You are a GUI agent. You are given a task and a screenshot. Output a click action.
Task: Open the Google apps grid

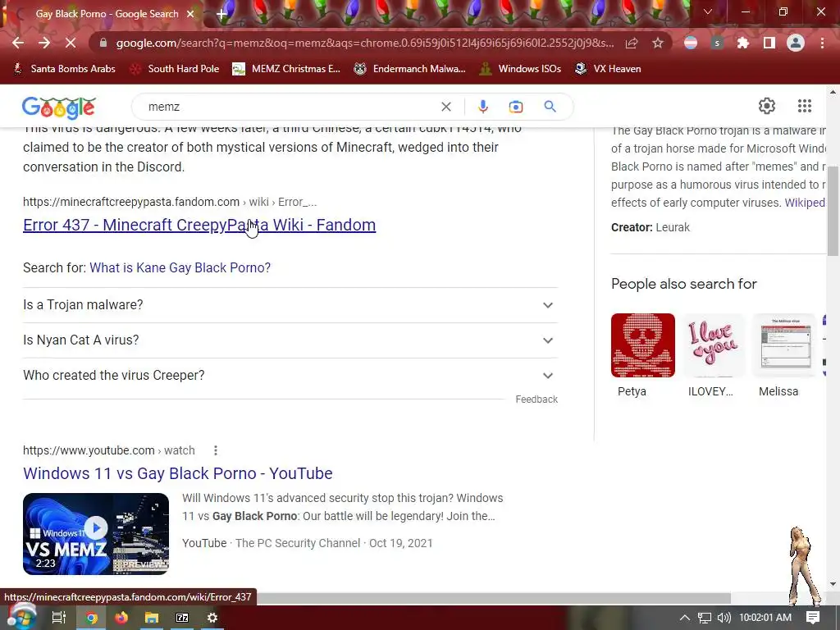(x=805, y=106)
